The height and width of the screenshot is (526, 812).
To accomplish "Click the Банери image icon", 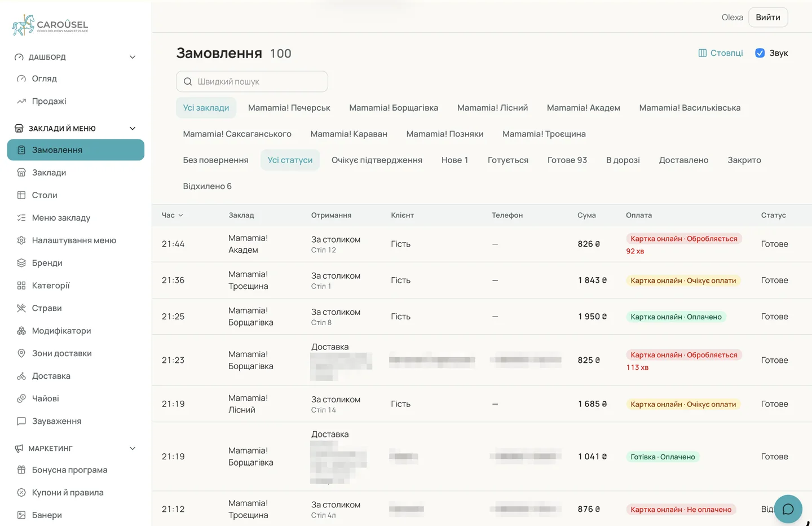I will point(21,515).
